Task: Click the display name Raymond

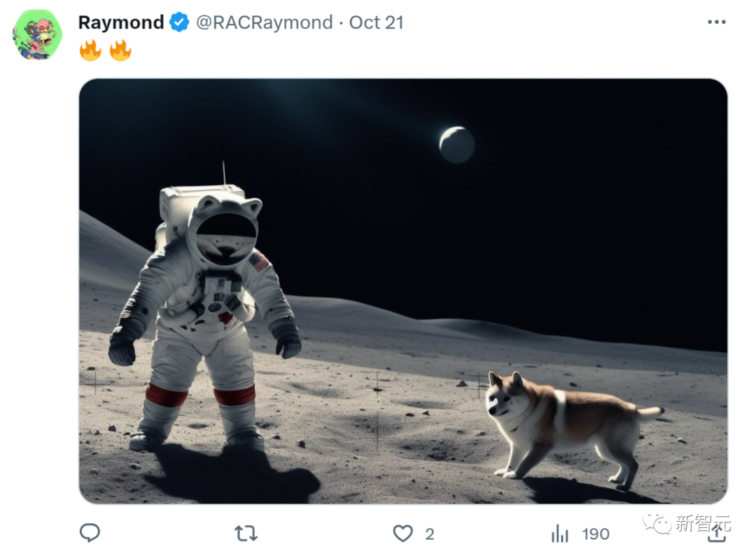Action: (x=120, y=22)
